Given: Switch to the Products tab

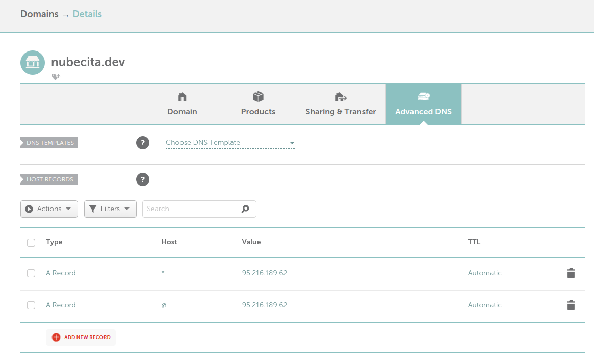Looking at the screenshot, I should click(x=258, y=104).
